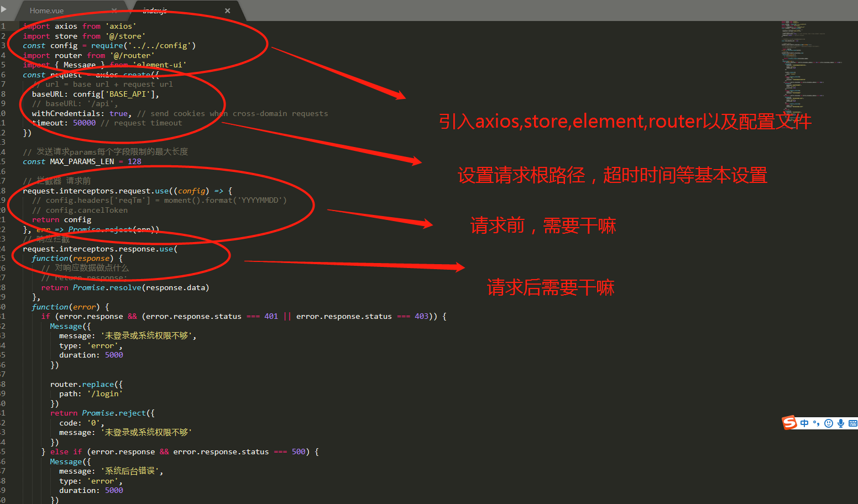This screenshot has width=858, height=504.
Task: Click the 'return config' statement
Action: (61, 219)
